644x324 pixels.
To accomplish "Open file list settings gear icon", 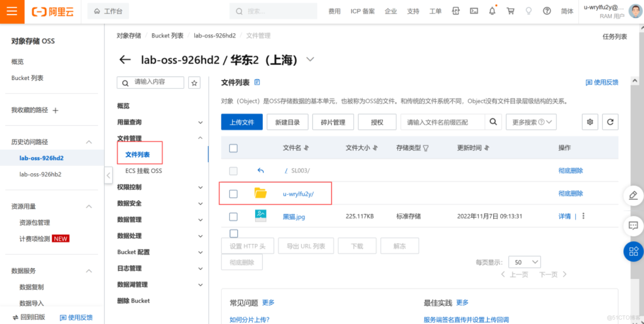I will (x=590, y=122).
